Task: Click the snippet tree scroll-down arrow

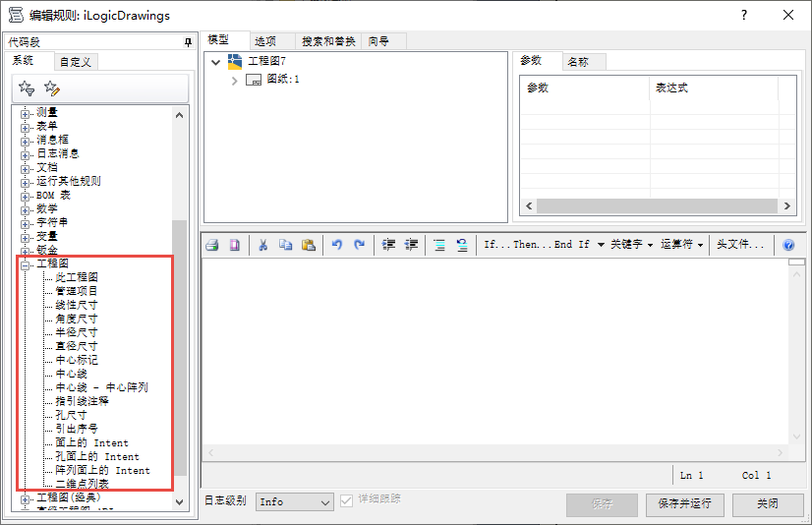Action: (x=179, y=501)
